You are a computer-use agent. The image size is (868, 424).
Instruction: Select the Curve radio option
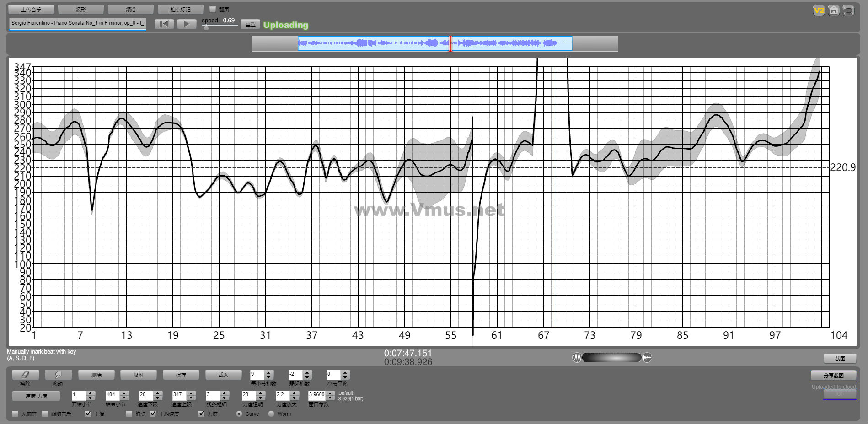pyautogui.click(x=239, y=413)
